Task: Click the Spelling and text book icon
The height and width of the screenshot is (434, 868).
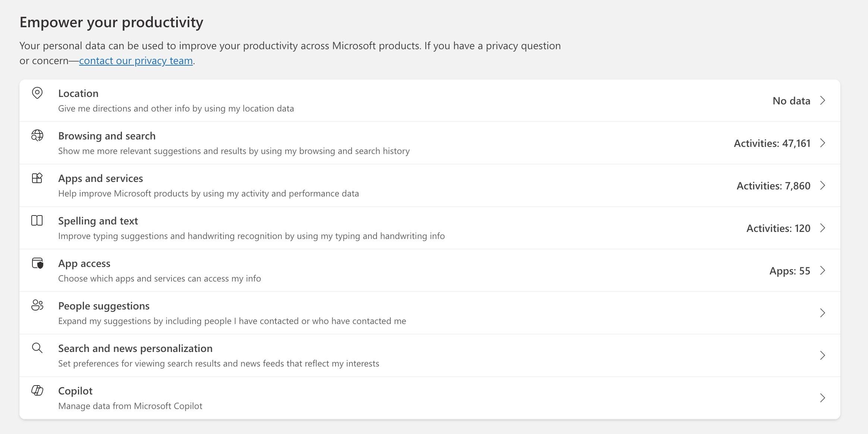Action: pos(37,220)
